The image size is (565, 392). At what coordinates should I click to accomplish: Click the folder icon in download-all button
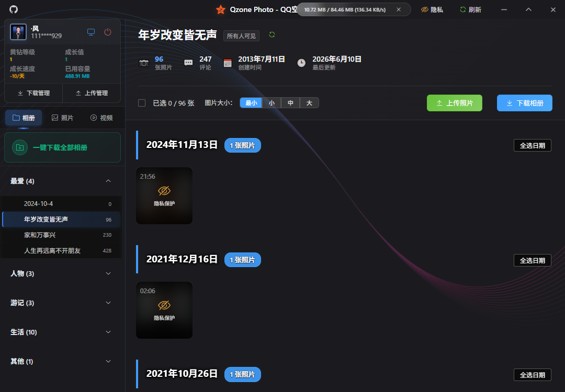(x=20, y=147)
